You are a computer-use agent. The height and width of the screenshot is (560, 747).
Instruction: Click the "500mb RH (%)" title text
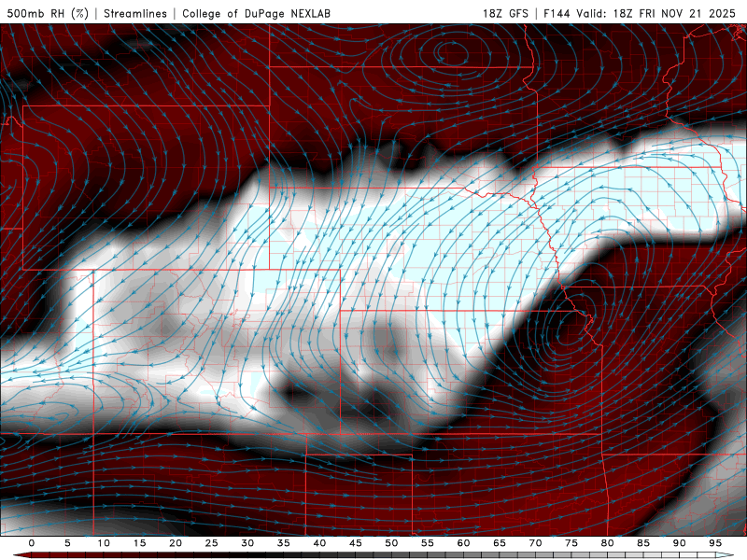pos(48,13)
